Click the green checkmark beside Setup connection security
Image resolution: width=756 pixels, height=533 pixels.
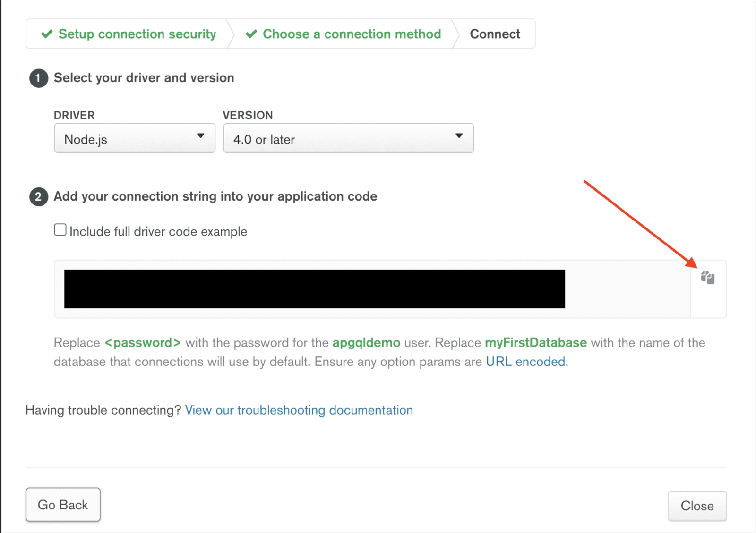[47, 34]
